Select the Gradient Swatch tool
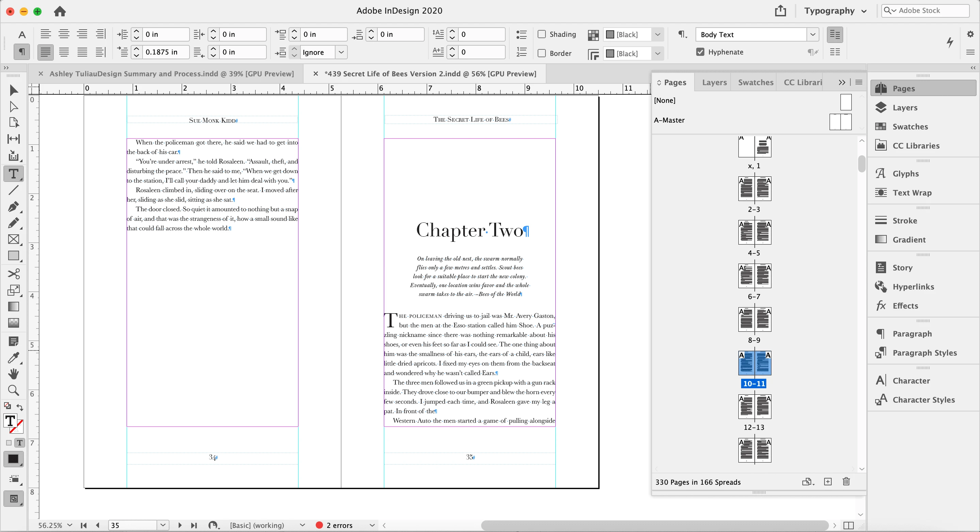The image size is (980, 532). pyautogui.click(x=13, y=307)
